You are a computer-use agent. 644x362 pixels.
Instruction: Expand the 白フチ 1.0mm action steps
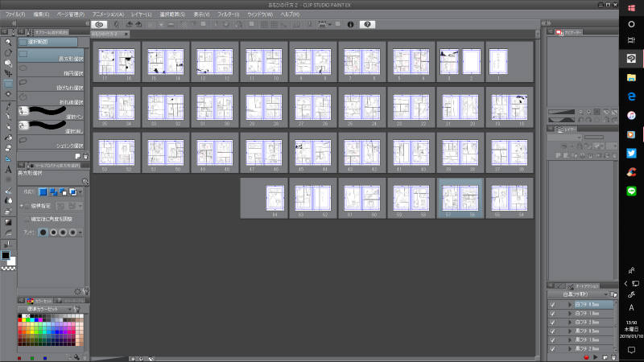point(570,313)
